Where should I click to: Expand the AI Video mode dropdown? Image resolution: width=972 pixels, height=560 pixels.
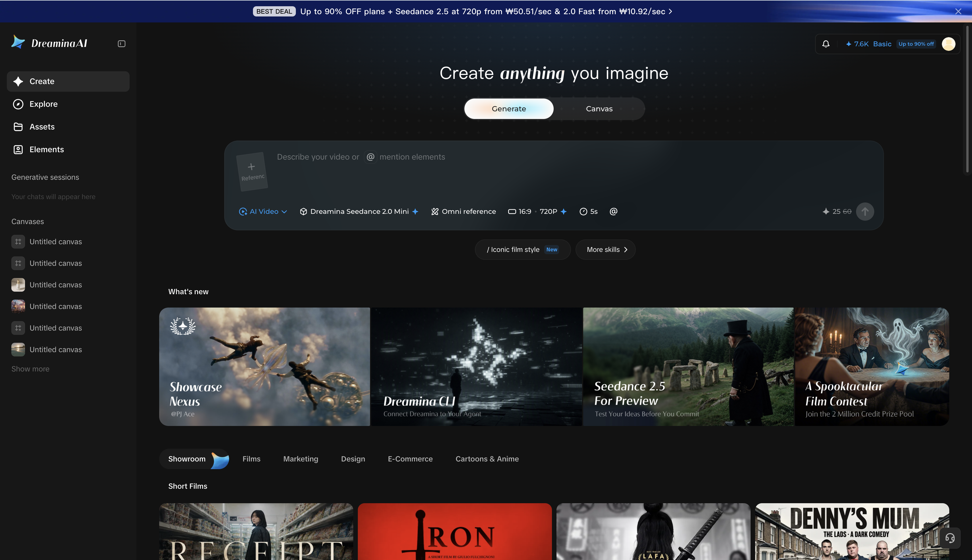263,212
